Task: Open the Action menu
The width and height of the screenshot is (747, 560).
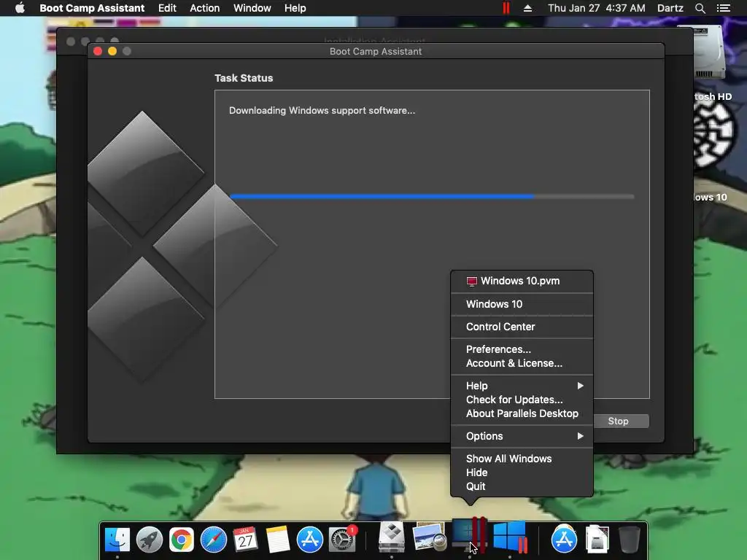Action: (205, 8)
